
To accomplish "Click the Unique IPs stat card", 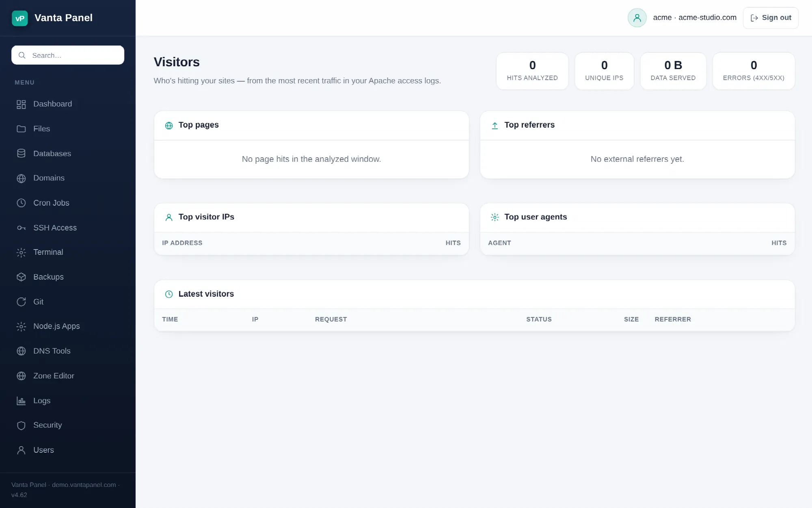I will 604,71.
